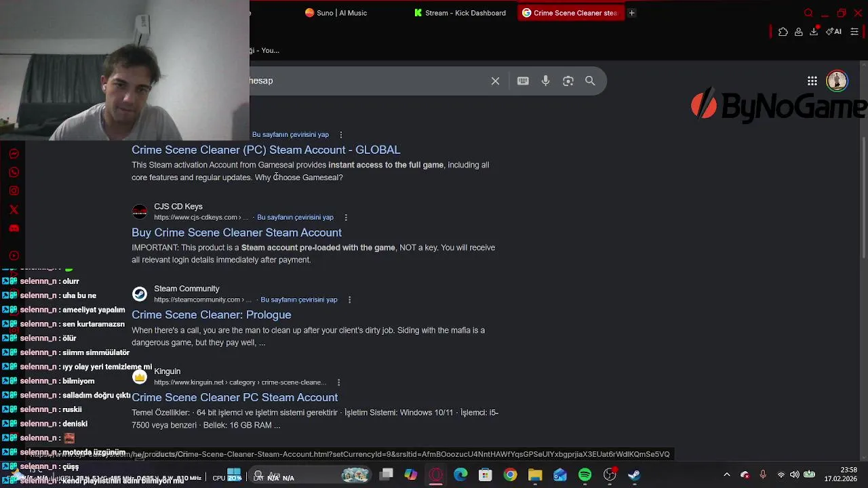Open Microsoft Store from the taskbar

[x=485, y=474]
